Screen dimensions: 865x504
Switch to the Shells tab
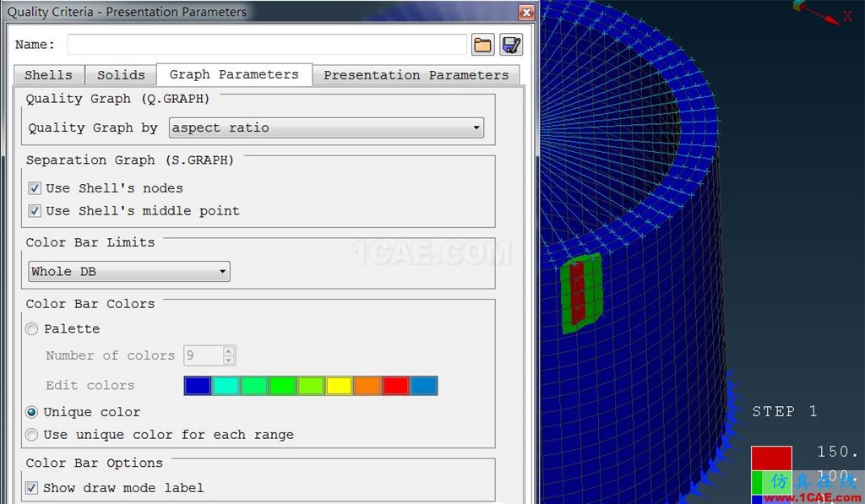pyautogui.click(x=48, y=75)
